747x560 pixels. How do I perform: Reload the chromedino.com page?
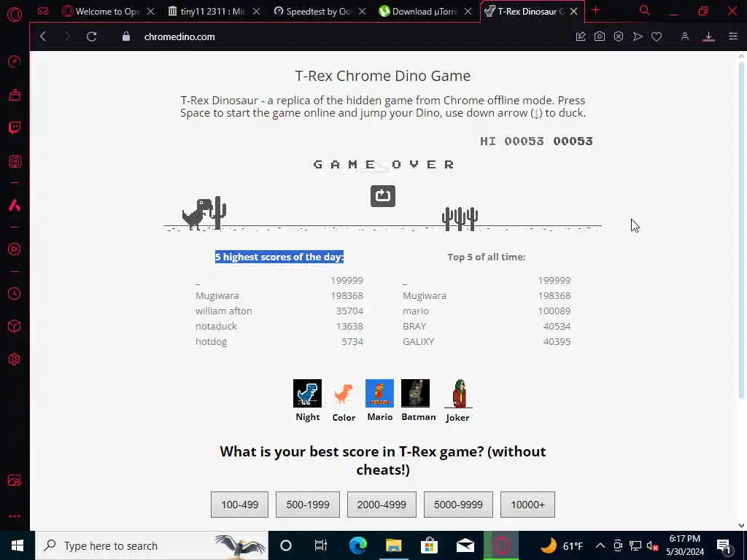pos(91,36)
